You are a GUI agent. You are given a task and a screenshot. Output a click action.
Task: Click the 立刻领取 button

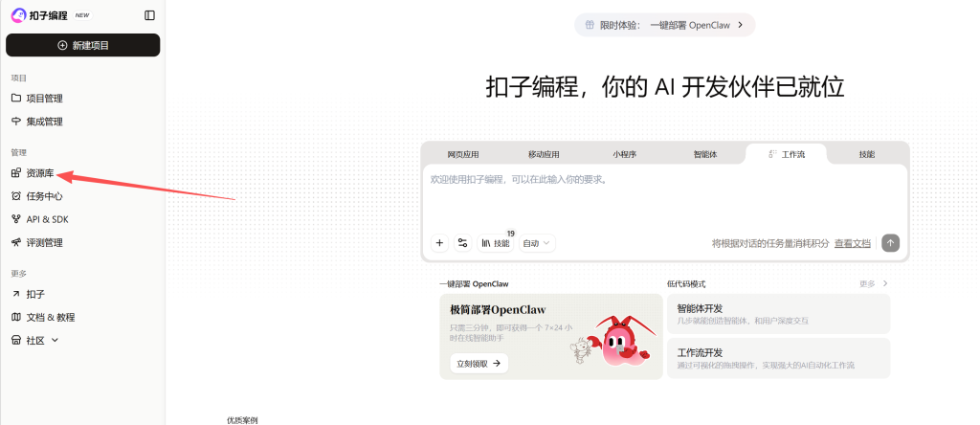coord(479,363)
